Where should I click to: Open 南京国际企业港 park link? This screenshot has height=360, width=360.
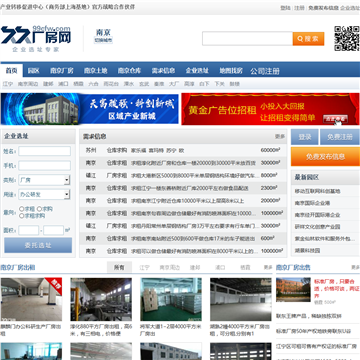(312, 203)
